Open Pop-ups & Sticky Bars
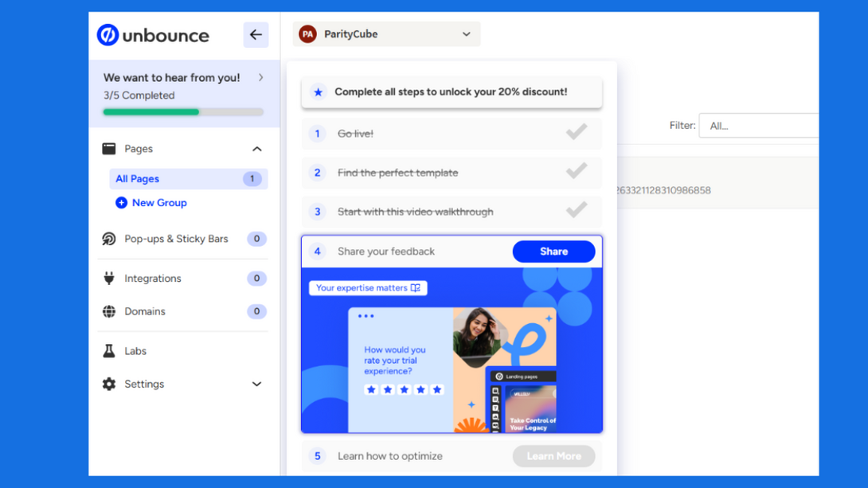Image resolution: width=868 pixels, height=488 pixels. (176, 239)
